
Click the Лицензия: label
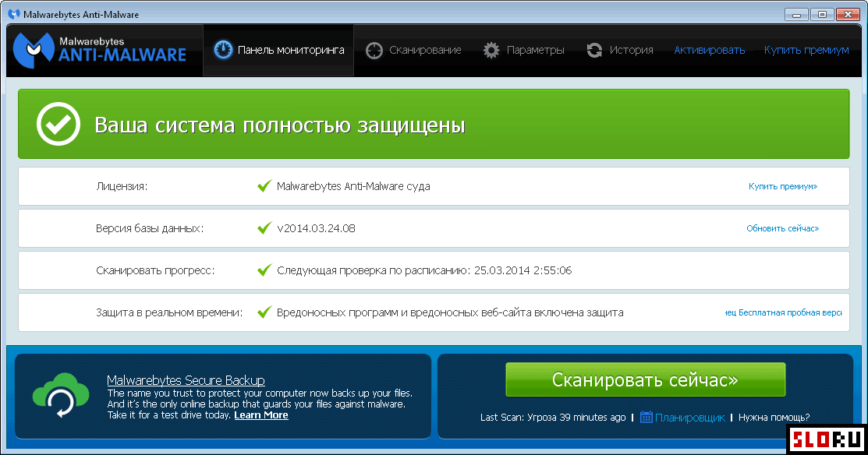click(x=122, y=186)
